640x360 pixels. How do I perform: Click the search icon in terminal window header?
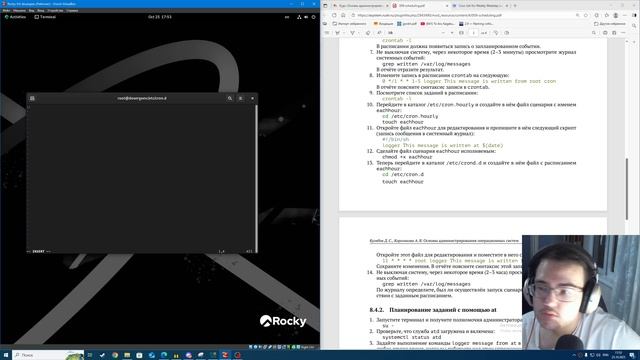coord(230,98)
